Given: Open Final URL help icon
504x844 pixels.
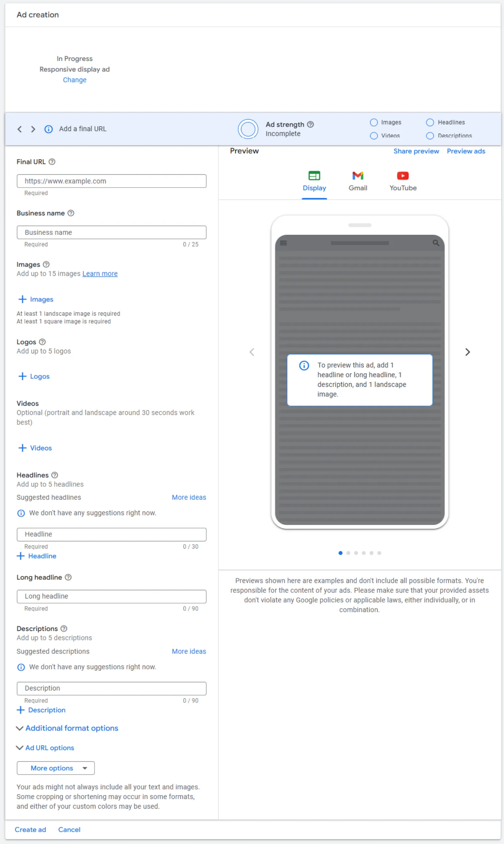Looking at the screenshot, I should click(x=52, y=162).
